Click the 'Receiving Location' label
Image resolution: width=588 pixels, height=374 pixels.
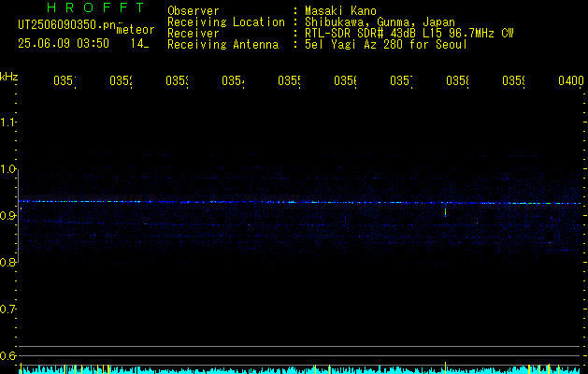coord(226,22)
